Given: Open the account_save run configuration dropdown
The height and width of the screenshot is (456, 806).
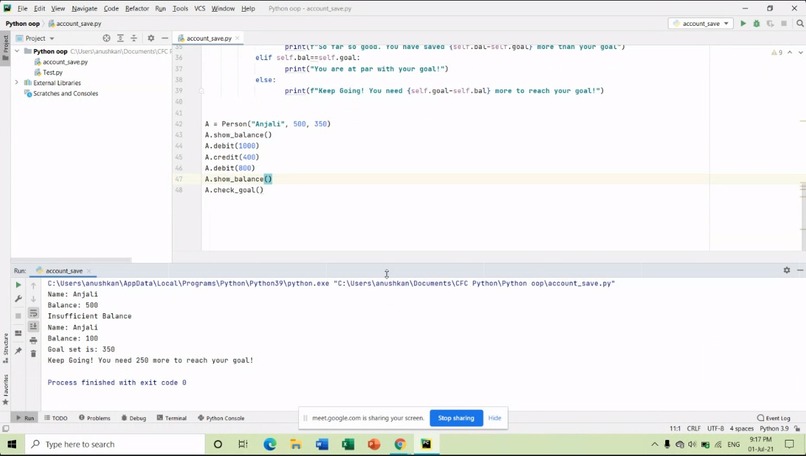Looking at the screenshot, I should [701, 24].
